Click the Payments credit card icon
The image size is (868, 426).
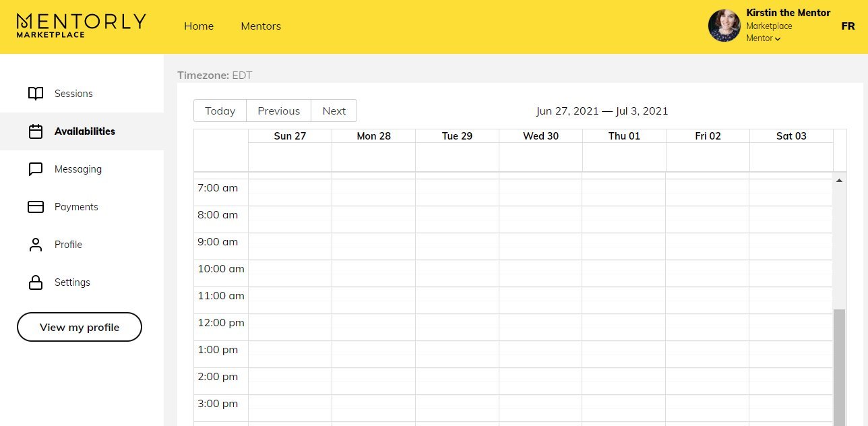(x=36, y=207)
